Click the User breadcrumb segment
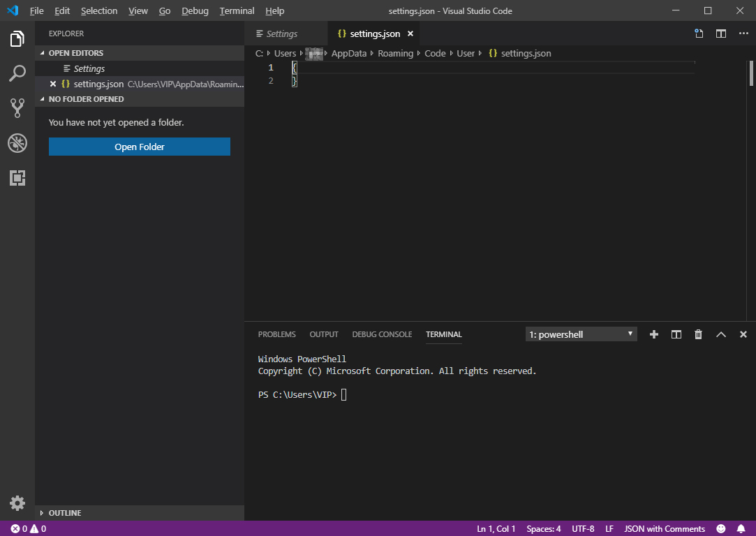Image resolution: width=756 pixels, height=536 pixels. click(x=466, y=54)
